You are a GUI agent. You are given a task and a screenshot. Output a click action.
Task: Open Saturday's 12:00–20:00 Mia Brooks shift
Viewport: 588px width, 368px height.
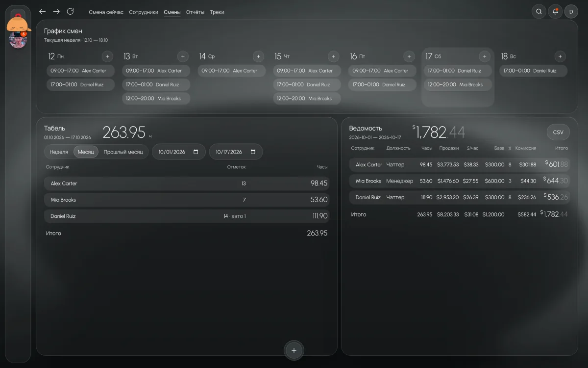pos(458,85)
